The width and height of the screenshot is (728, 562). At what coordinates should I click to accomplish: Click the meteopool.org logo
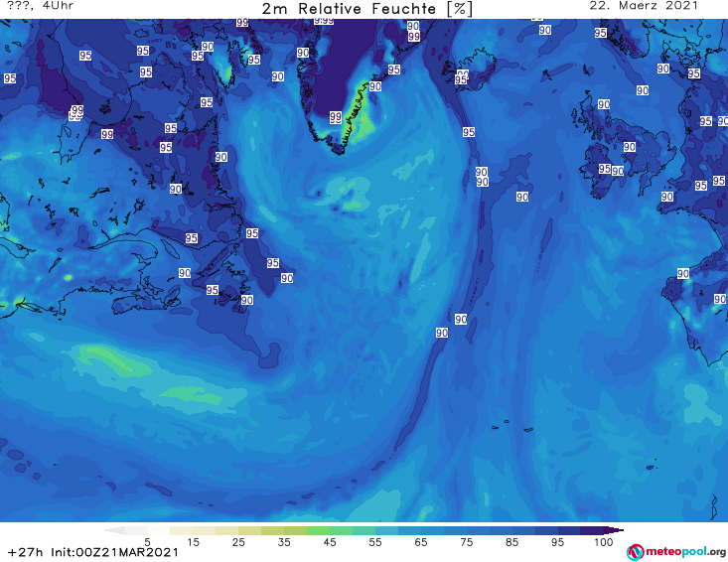click(676, 552)
